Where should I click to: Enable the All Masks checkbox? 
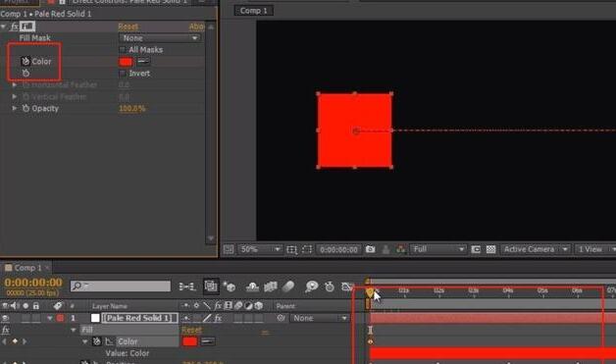123,49
